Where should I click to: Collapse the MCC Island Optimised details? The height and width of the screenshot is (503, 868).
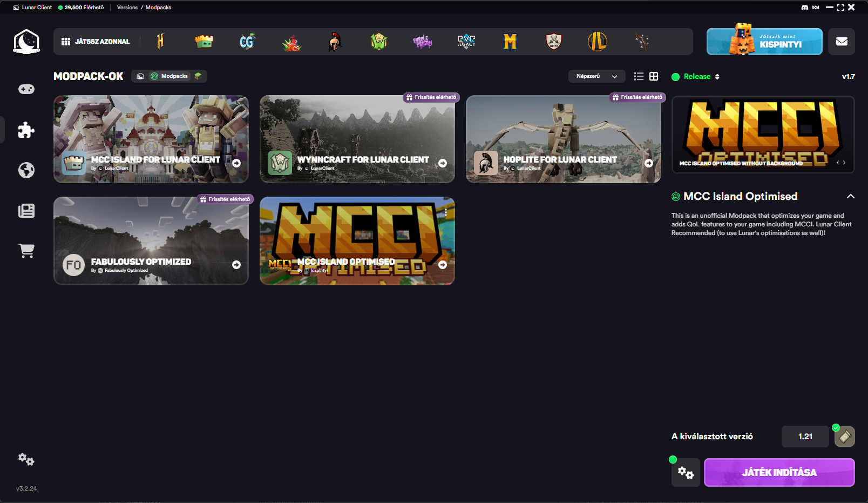851,197
